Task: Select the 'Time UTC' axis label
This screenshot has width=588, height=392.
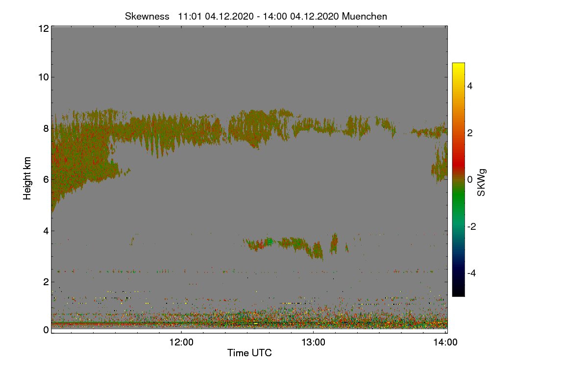Action: (249, 353)
